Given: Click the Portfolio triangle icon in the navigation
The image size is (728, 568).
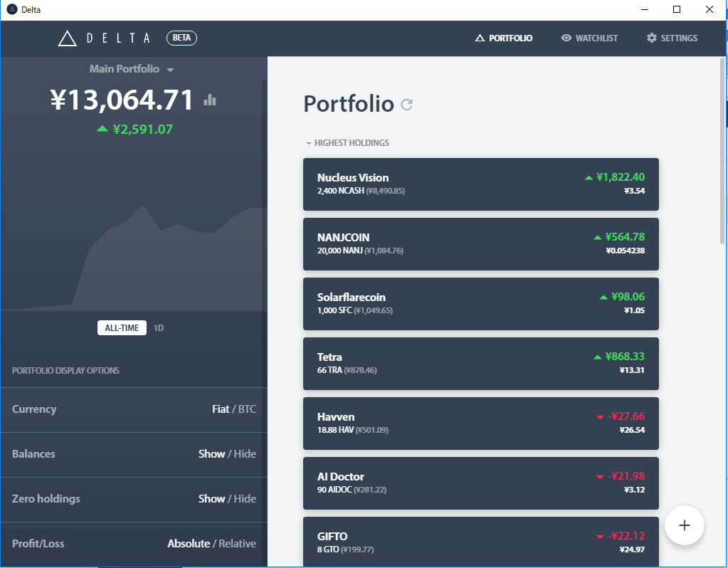Looking at the screenshot, I should [481, 38].
